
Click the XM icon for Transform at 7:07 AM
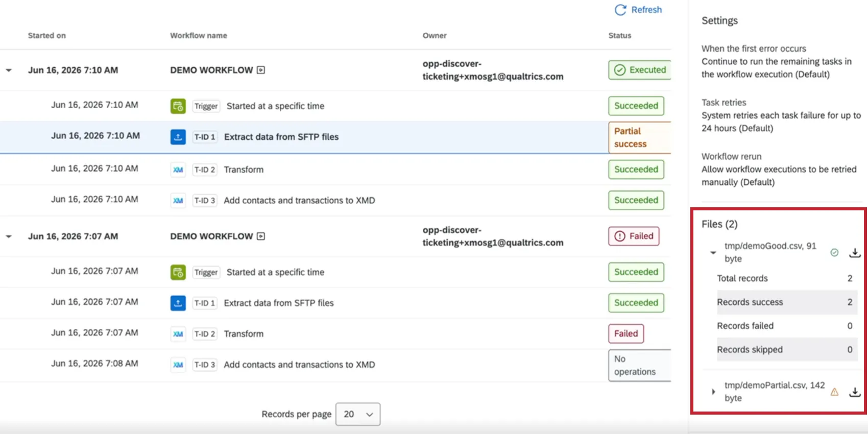pyautogui.click(x=178, y=334)
